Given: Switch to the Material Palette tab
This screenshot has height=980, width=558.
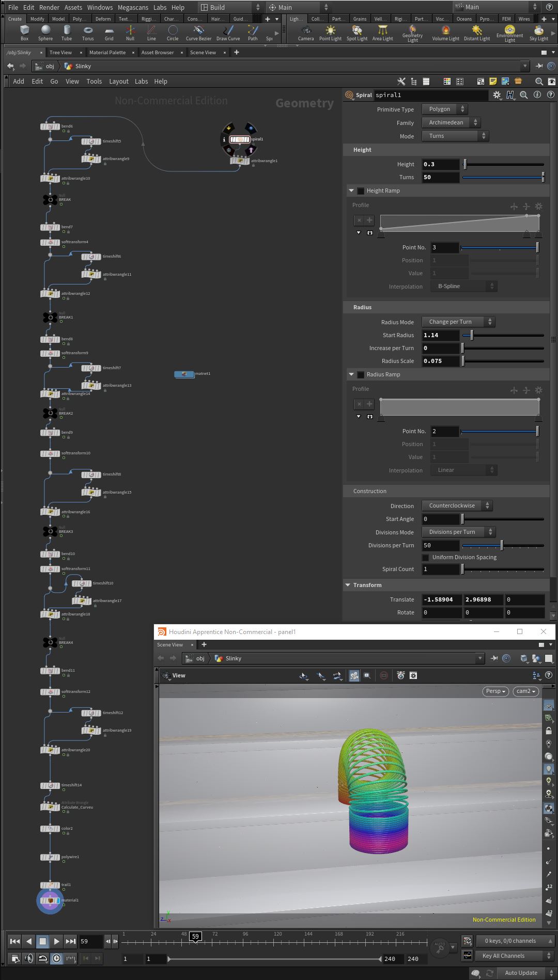Looking at the screenshot, I should 107,52.
